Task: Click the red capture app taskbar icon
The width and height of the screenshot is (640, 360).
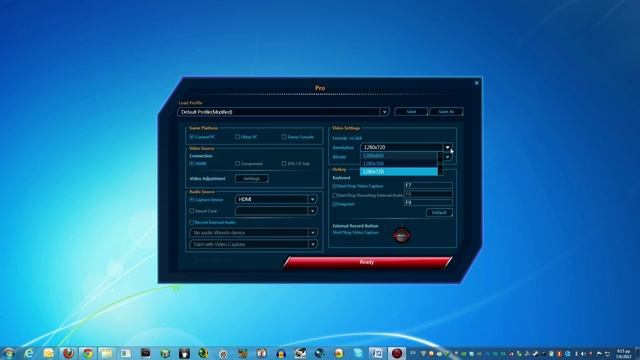Action: click(x=397, y=353)
